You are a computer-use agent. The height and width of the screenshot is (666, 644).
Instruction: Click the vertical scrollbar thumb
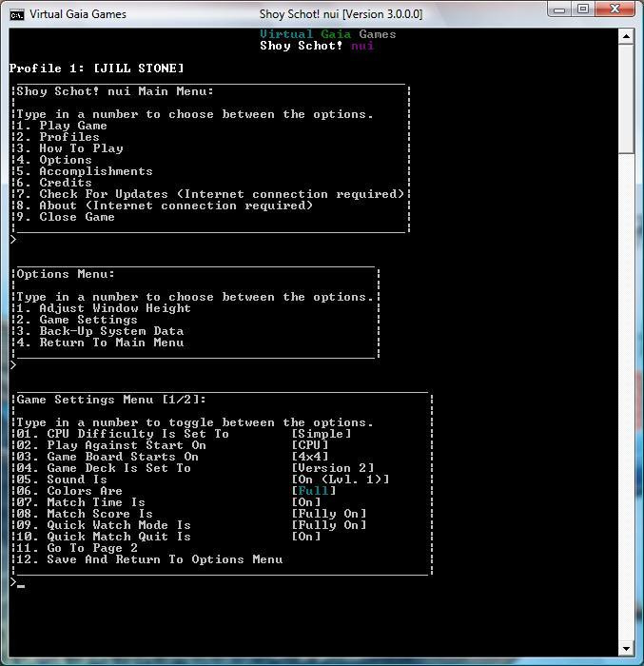pos(626,99)
